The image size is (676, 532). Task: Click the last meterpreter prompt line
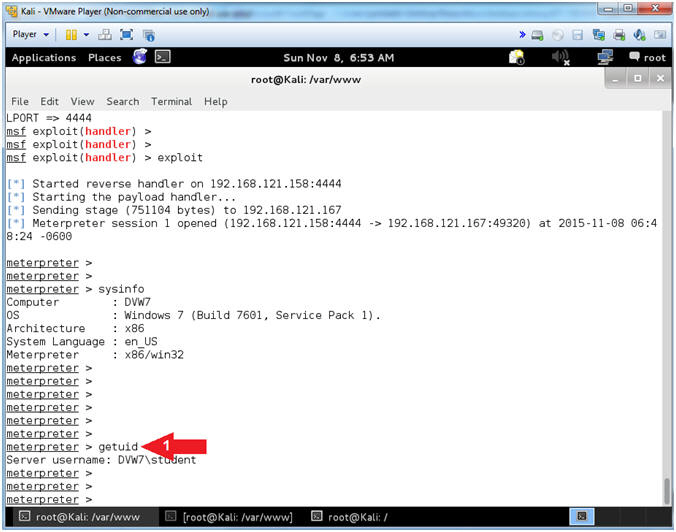(x=49, y=500)
